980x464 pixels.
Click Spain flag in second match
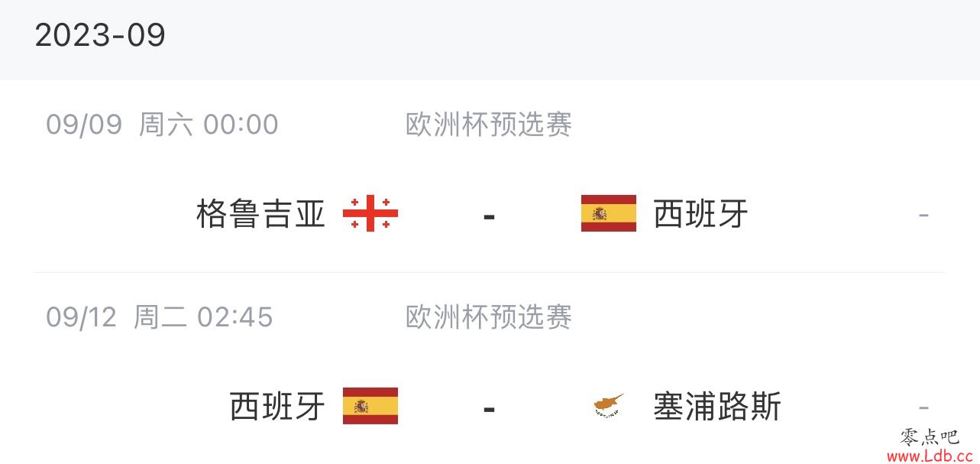click(x=370, y=406)
